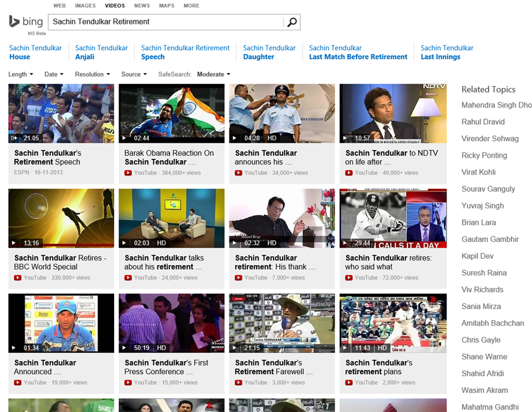Switch to the WEB search tab
The height and width of the screenshot is (412, 532).
pos(60,6)
